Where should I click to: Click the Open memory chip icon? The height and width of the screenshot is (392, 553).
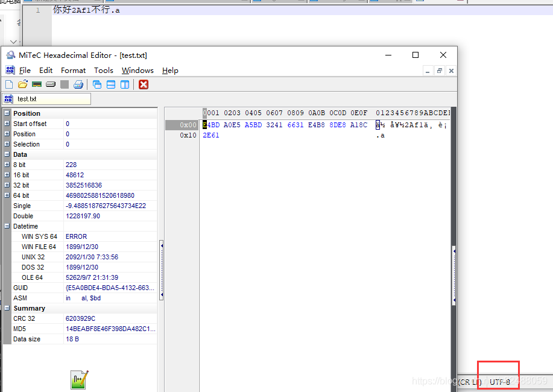click(x=37, y=84)
